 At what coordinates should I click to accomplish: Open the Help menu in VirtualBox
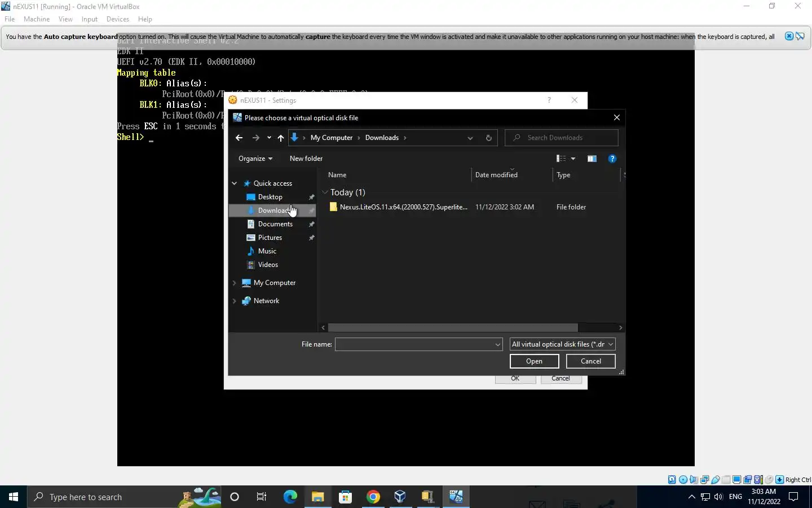pos(145,19)
